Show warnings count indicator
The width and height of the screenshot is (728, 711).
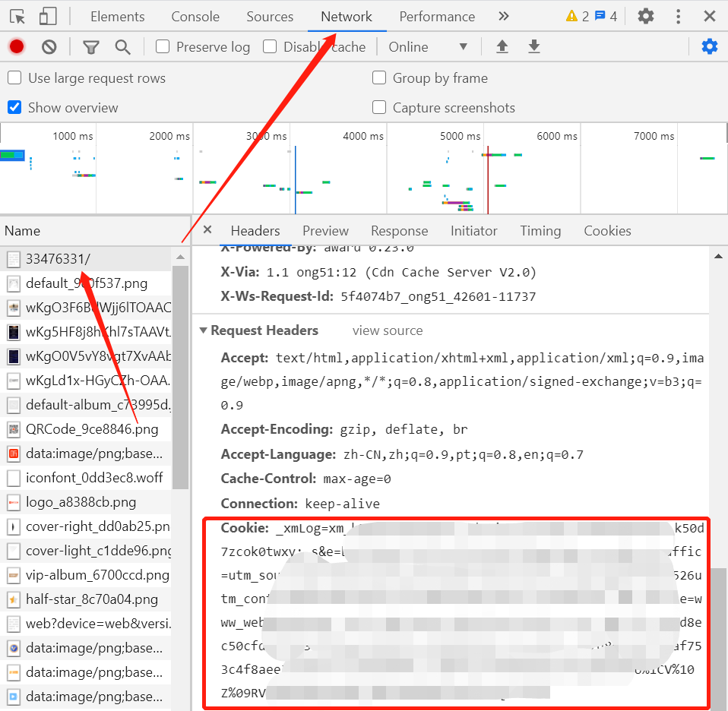(577, 16)
